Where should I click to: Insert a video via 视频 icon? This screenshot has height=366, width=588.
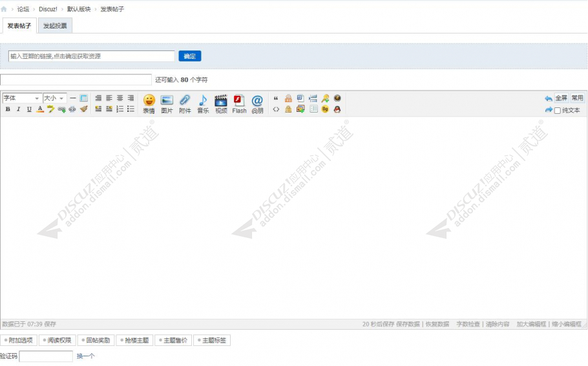coord(221,104)
